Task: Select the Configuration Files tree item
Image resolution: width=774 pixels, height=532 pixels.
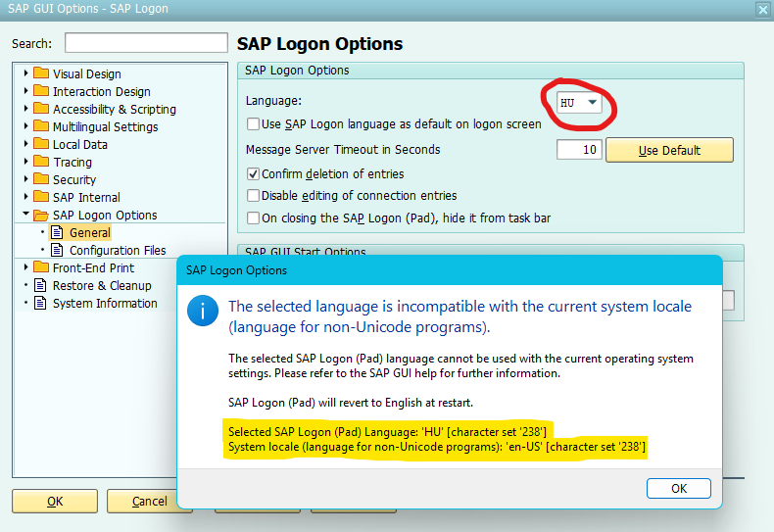Action: click(118, 250)
